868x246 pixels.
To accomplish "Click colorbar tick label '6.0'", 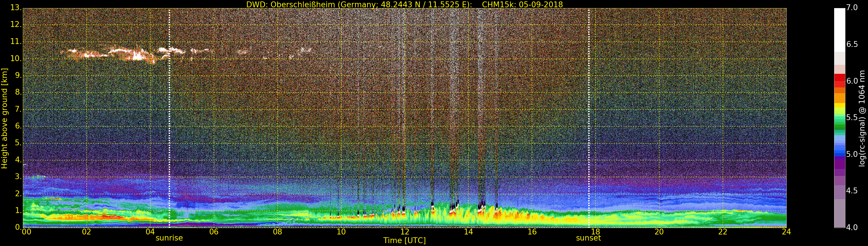I will click(x=852, y=81).
